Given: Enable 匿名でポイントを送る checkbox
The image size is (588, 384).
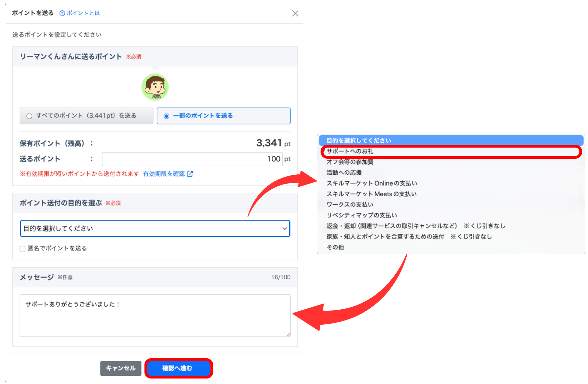Looking at the screenshot, I should (x=23, y=248).
